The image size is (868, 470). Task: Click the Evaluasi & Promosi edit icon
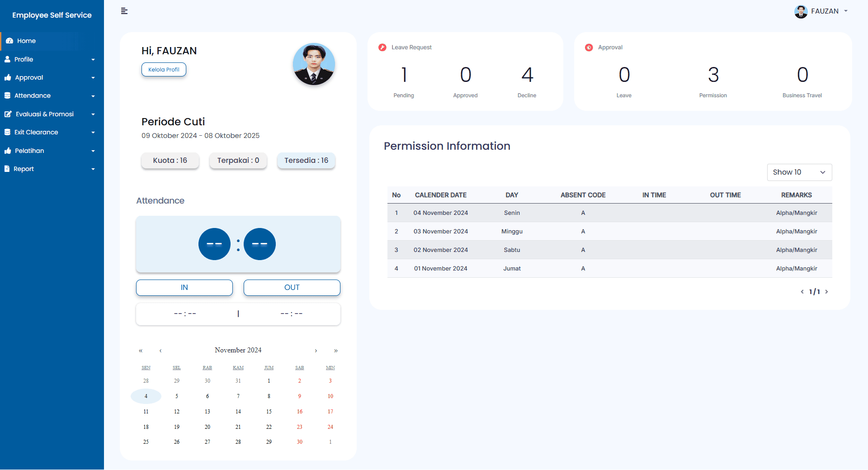(8, 114)
